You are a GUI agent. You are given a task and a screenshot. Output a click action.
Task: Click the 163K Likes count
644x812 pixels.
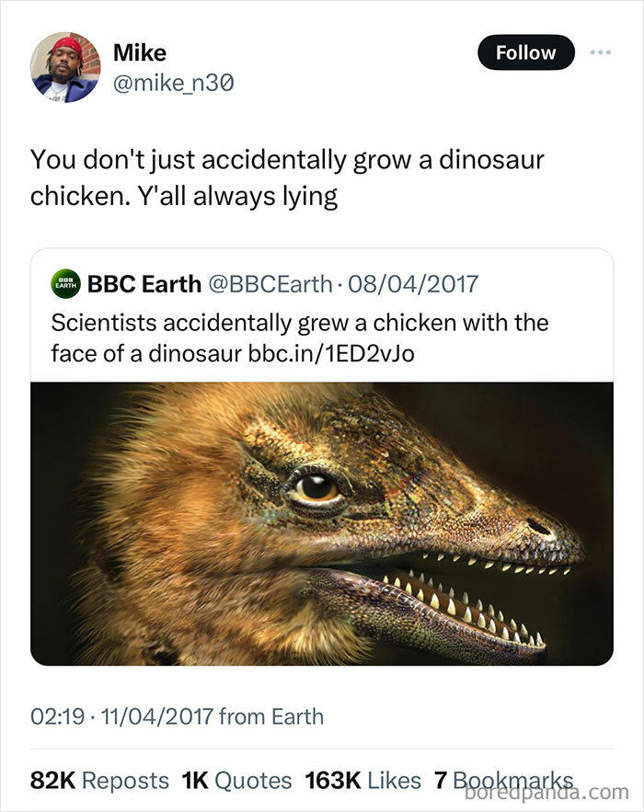pos(363,779)
